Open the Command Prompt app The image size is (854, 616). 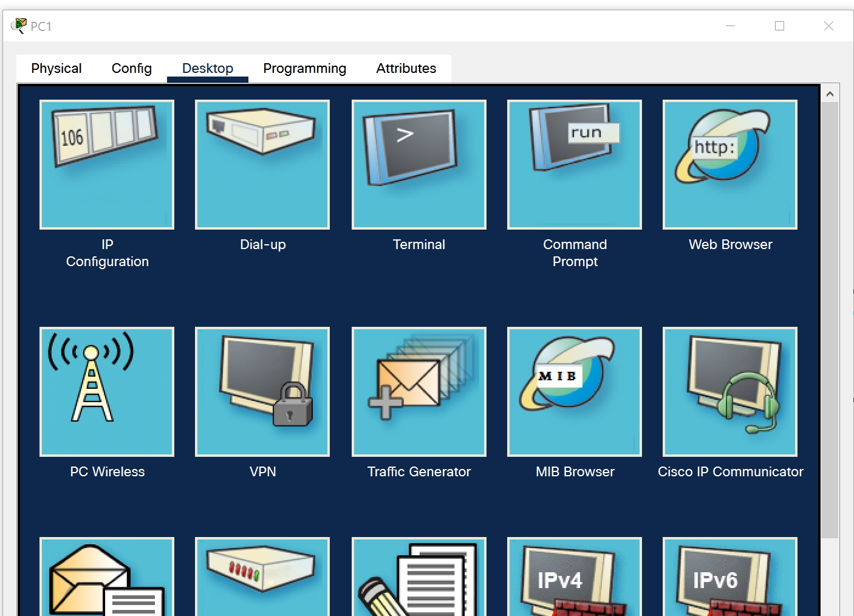[x=575, y=165]
